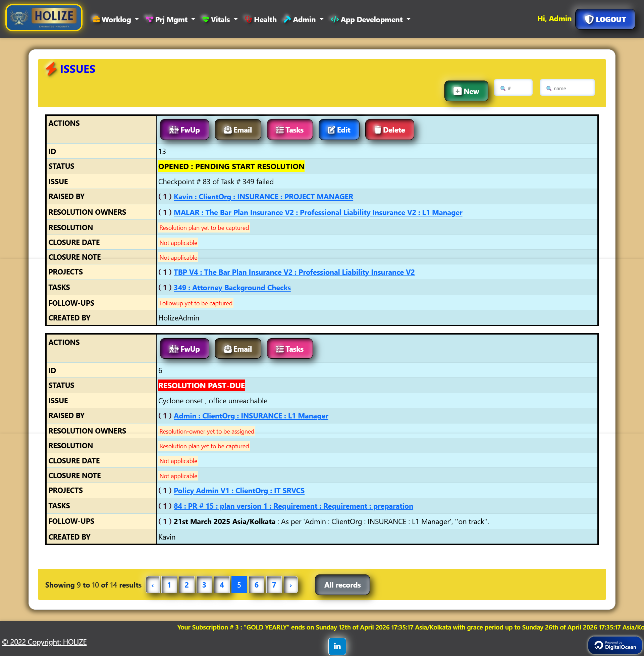Click the LinkedIn icon in footer

(337, 646)
